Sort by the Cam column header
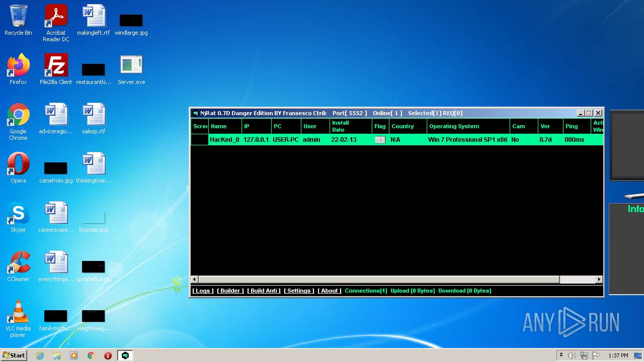Screen dimensions: 644x362 point(524,126)
